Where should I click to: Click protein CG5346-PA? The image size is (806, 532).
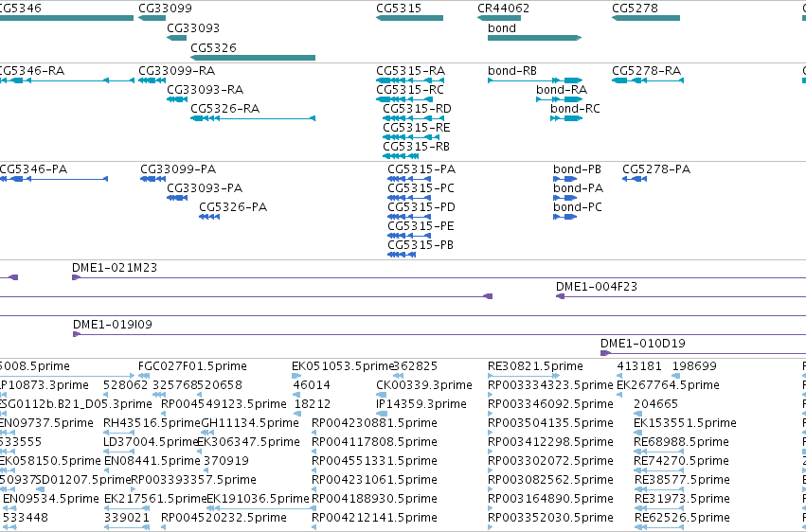coord(33,168)
